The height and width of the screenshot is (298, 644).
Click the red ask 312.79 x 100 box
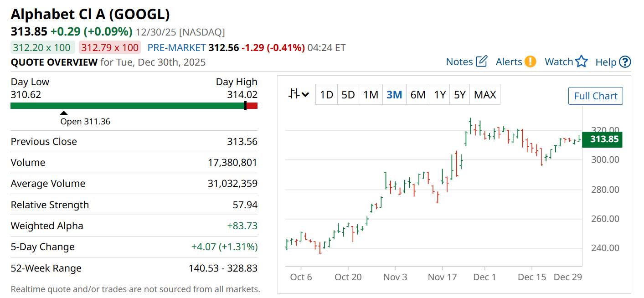pos(110,47)
